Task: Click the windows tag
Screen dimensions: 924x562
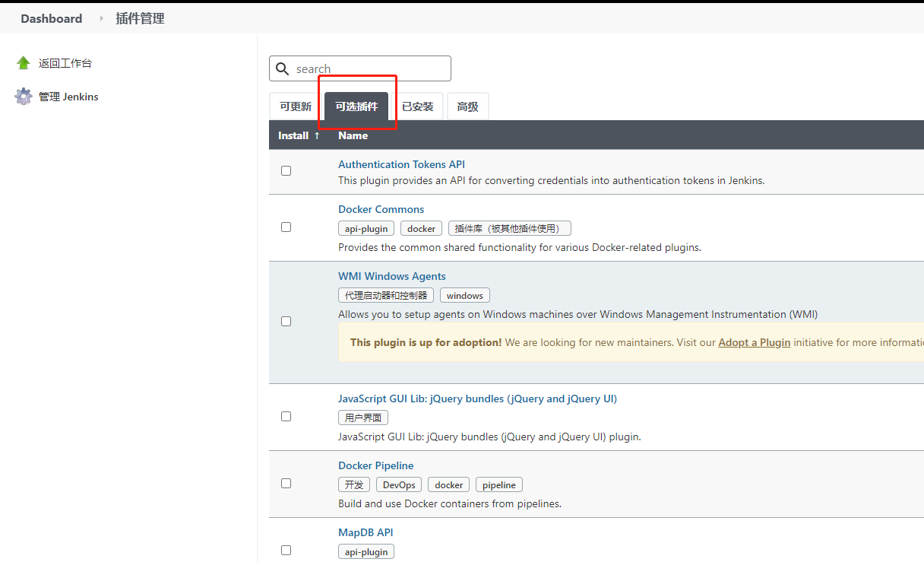Action: 465,295
